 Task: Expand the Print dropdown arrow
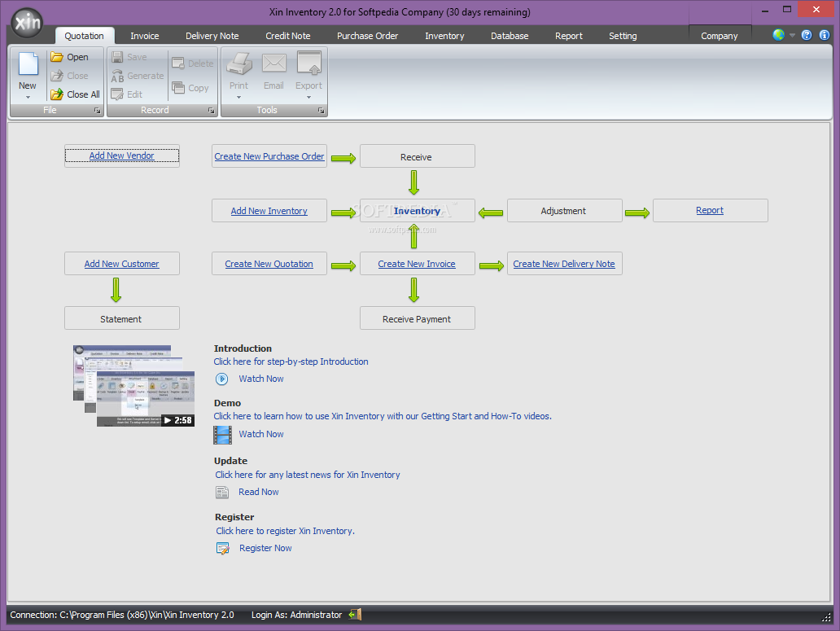[239, 98]
